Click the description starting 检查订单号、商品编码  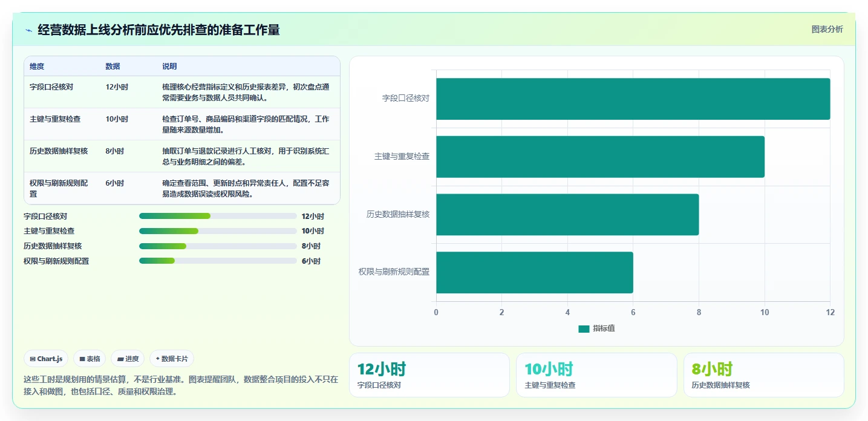point(246,124)
